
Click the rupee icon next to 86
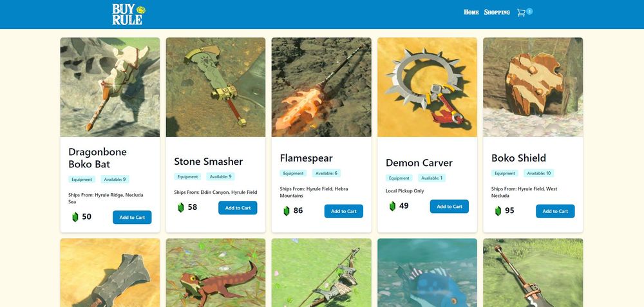click(287, 211)
